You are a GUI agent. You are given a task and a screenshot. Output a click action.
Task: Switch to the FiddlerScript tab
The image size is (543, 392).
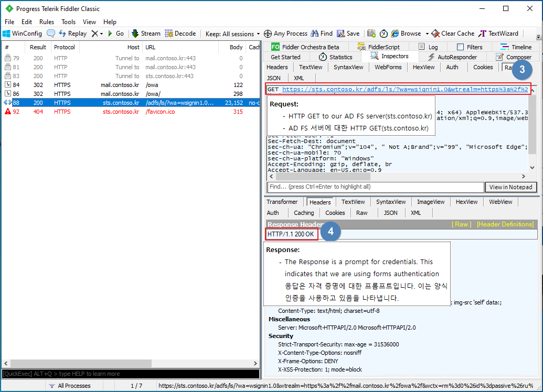379,47
